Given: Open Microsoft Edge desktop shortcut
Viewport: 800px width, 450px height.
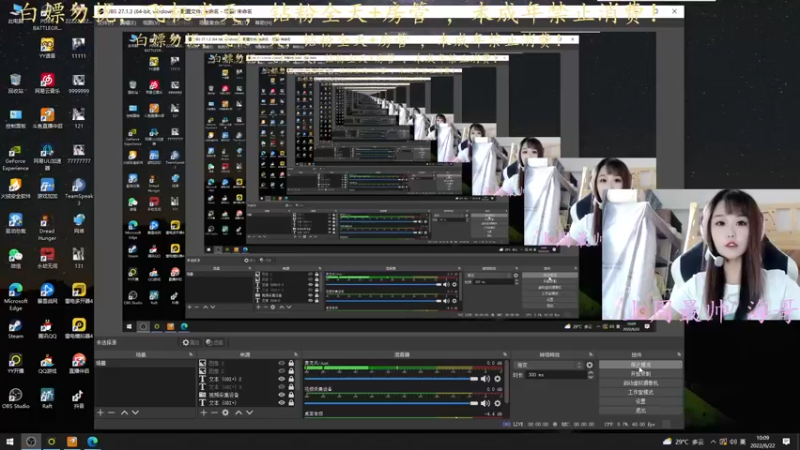Looking at the screenshot, I should 15,296.
